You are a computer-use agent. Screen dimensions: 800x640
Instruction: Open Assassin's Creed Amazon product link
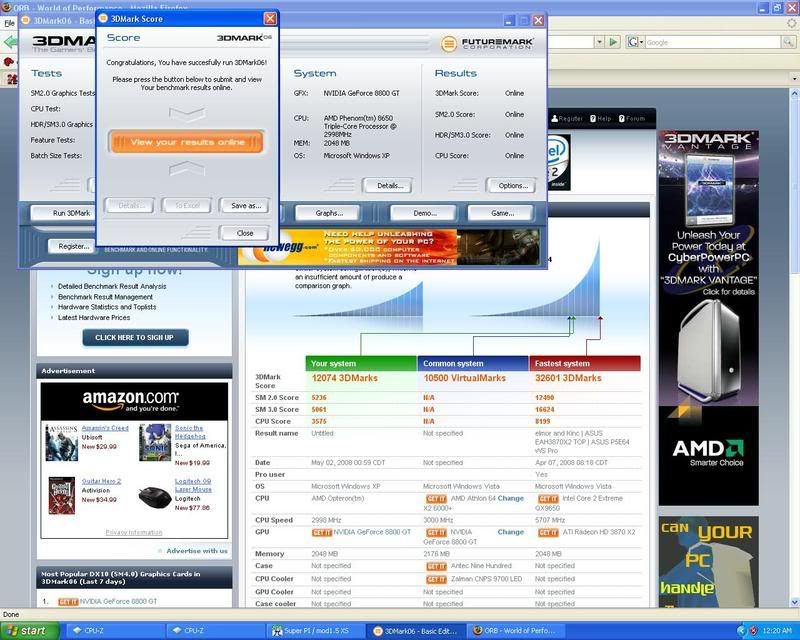[105, 428]
